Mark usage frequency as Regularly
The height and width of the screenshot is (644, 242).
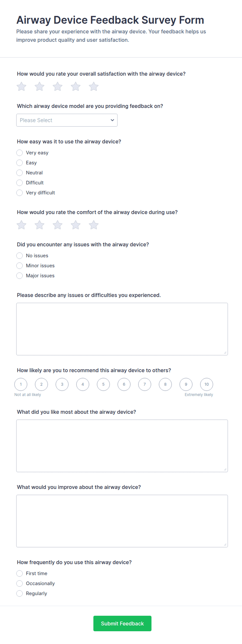20,594
